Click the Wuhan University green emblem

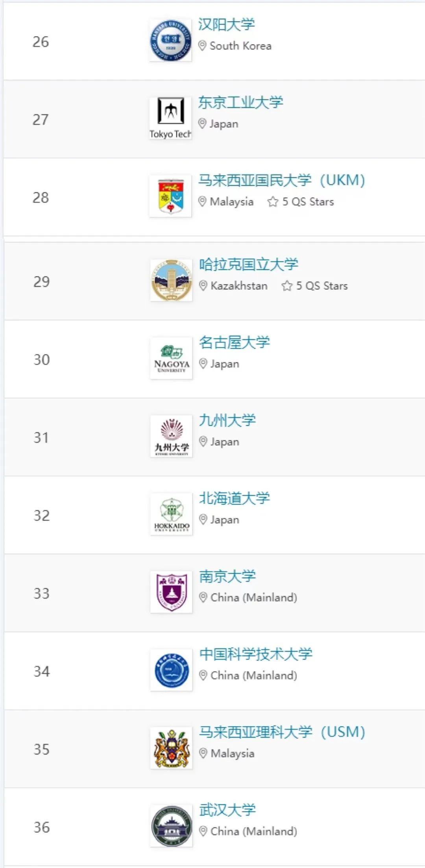pyautogui.click(x=171, y=825)
